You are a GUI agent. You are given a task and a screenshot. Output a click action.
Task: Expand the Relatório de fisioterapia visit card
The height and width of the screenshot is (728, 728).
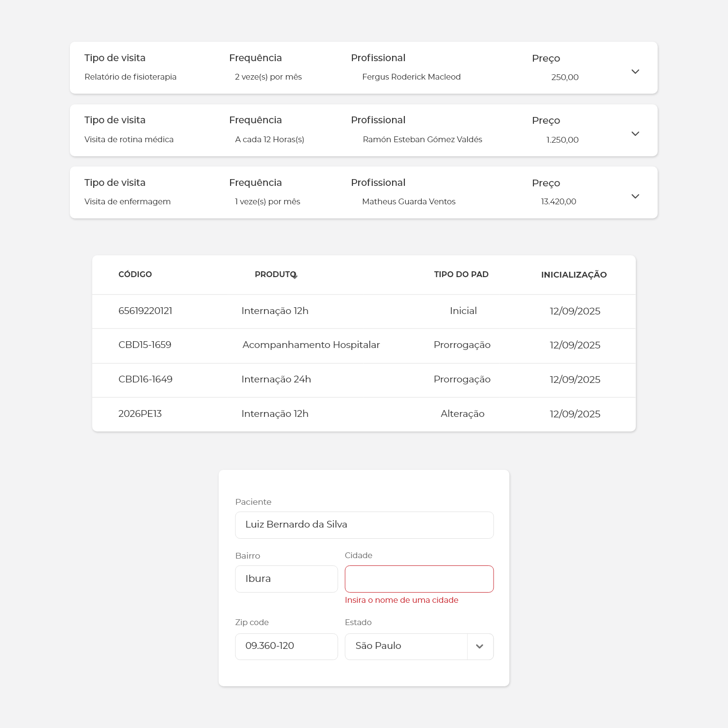635,71
